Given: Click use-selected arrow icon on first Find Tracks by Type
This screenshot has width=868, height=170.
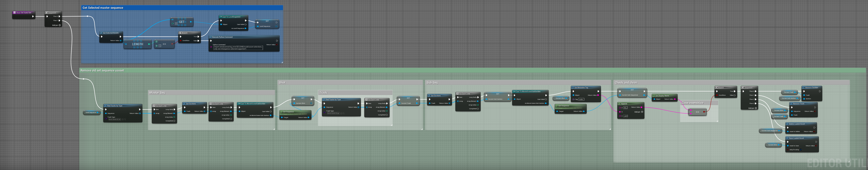Looking at the screenshot, I should pos(123,119).
